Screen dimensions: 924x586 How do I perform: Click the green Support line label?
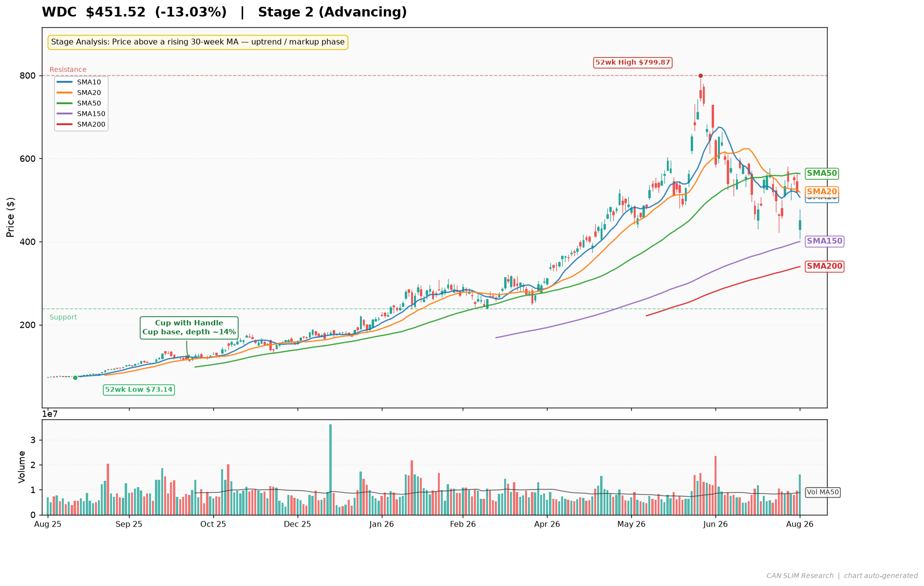pyautogui.click(x=63, y=317)
